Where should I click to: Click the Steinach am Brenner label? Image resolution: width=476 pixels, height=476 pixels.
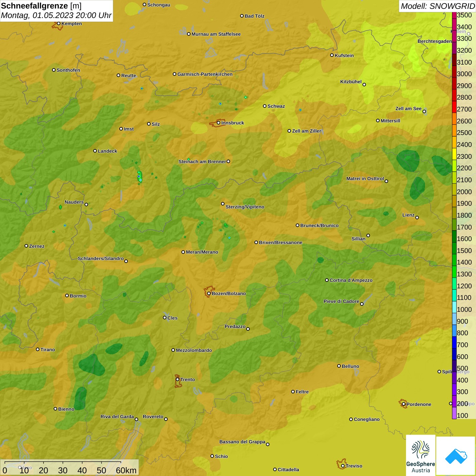202,161
